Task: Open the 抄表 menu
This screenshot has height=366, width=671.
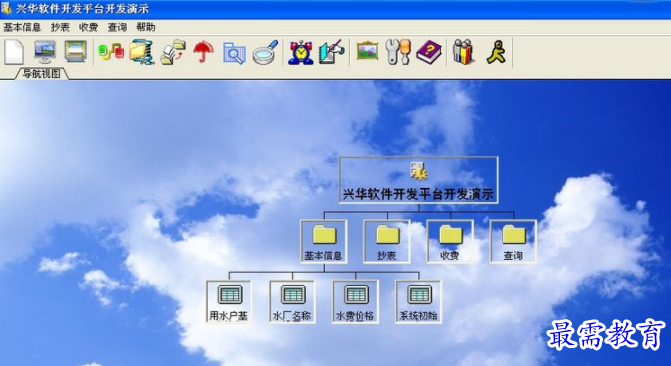Action: [60, 27]
